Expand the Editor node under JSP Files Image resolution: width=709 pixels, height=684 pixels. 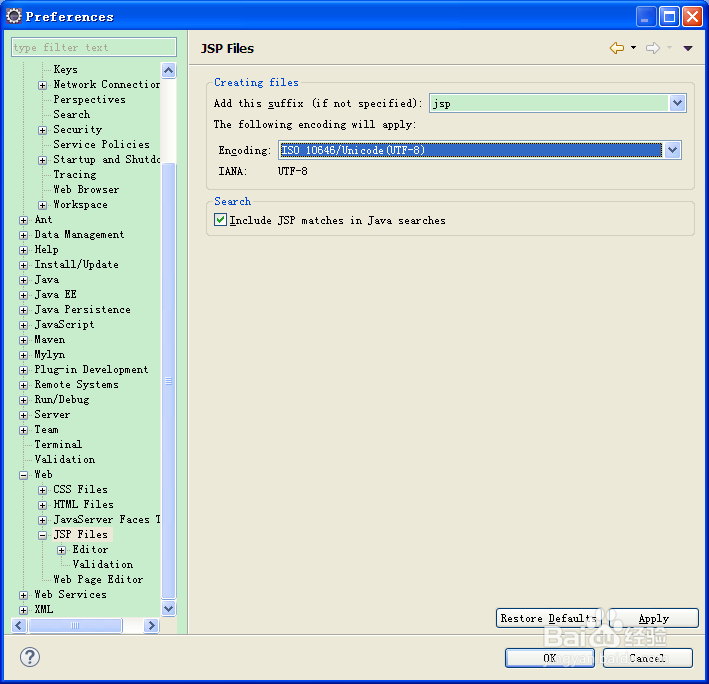pos(61,550)
